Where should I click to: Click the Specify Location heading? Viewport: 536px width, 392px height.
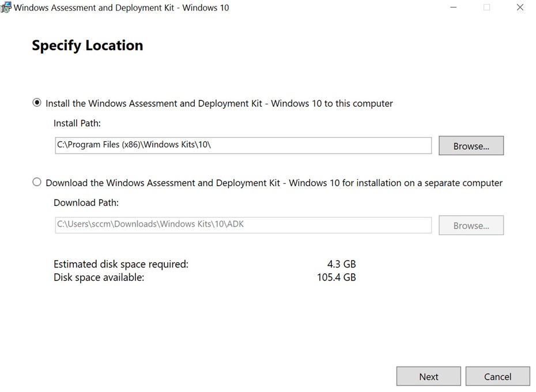[88, 46]
